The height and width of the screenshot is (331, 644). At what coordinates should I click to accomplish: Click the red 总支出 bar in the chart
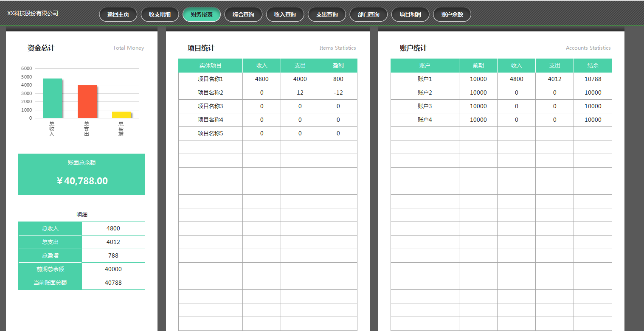[87, 101]
